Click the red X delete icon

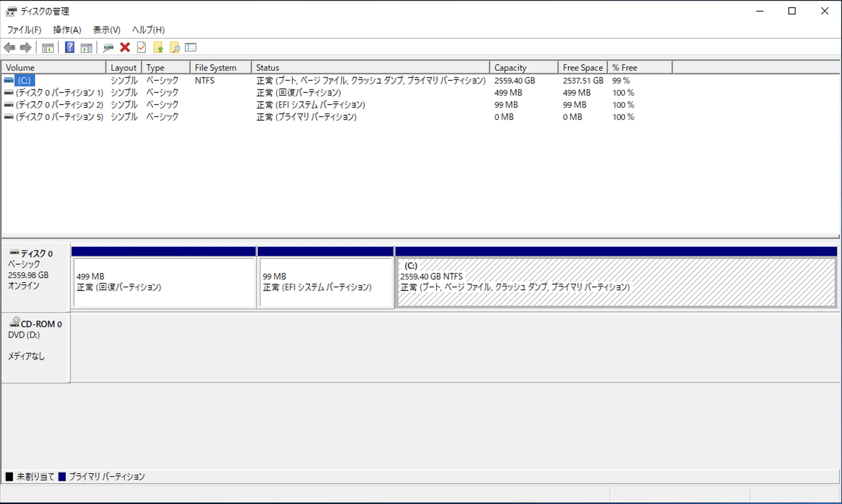point(125,47)
